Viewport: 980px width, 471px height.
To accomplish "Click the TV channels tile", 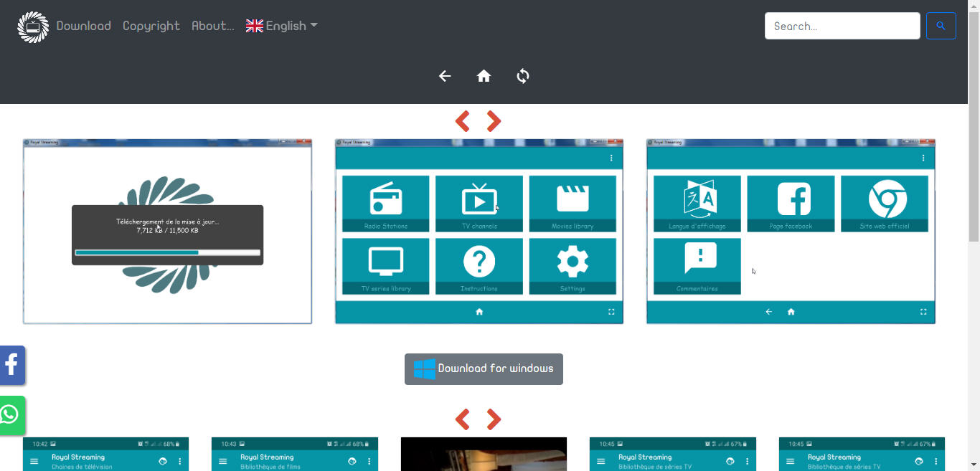I will coord(479,204).
